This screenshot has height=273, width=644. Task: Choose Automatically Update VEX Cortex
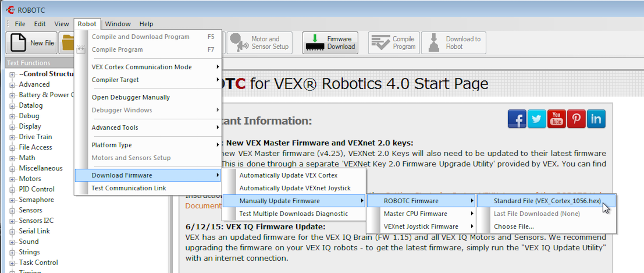pyautogui.click(x=294, y=175)
